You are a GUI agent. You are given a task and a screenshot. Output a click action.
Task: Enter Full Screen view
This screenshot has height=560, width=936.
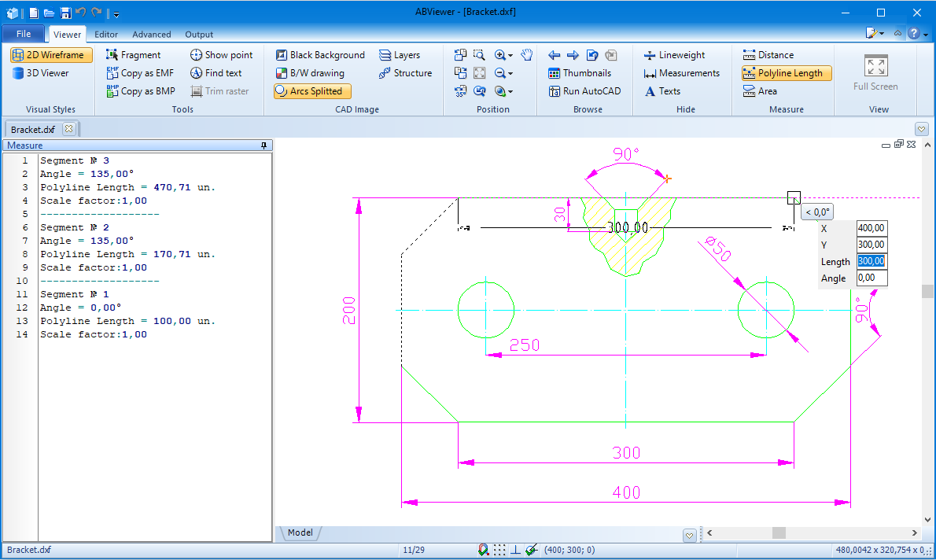tap(875, 72)
